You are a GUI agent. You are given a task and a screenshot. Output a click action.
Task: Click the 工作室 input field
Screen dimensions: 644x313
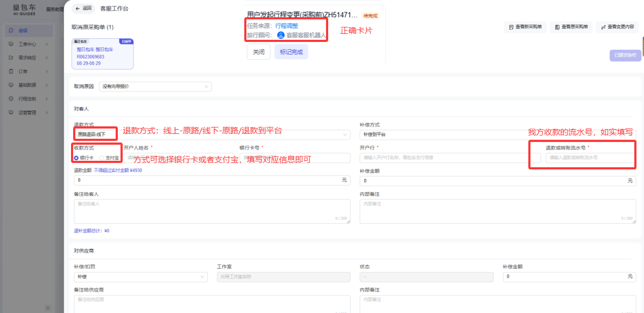coord(284,277)
